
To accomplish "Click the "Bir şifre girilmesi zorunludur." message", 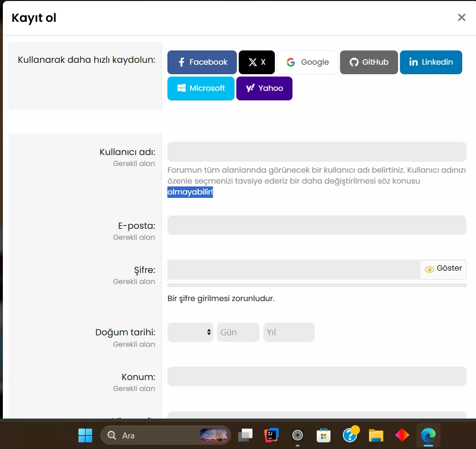I will pos(221,298).
